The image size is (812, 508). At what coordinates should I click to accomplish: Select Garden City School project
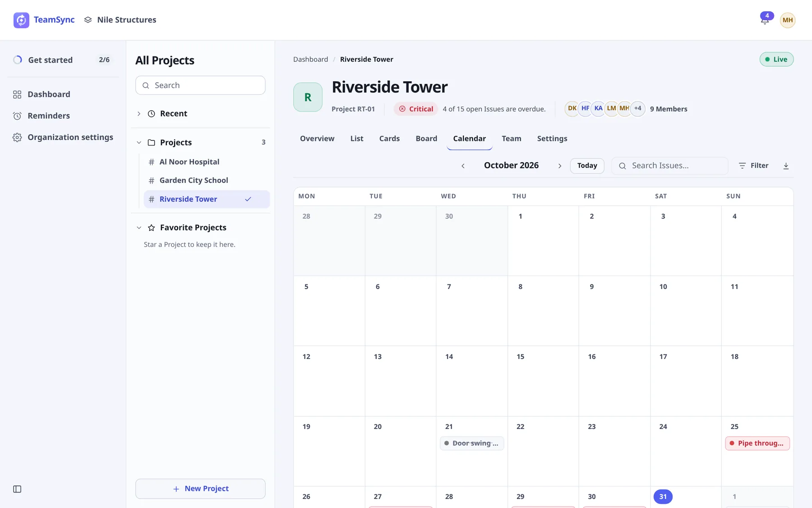pos(207,180)
